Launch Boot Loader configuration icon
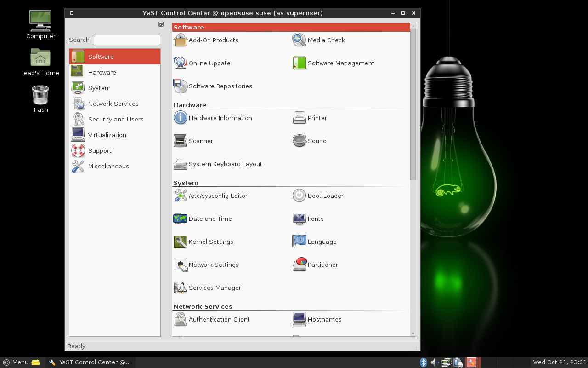Viewport: 588px width, 368px height. point(300,195)
